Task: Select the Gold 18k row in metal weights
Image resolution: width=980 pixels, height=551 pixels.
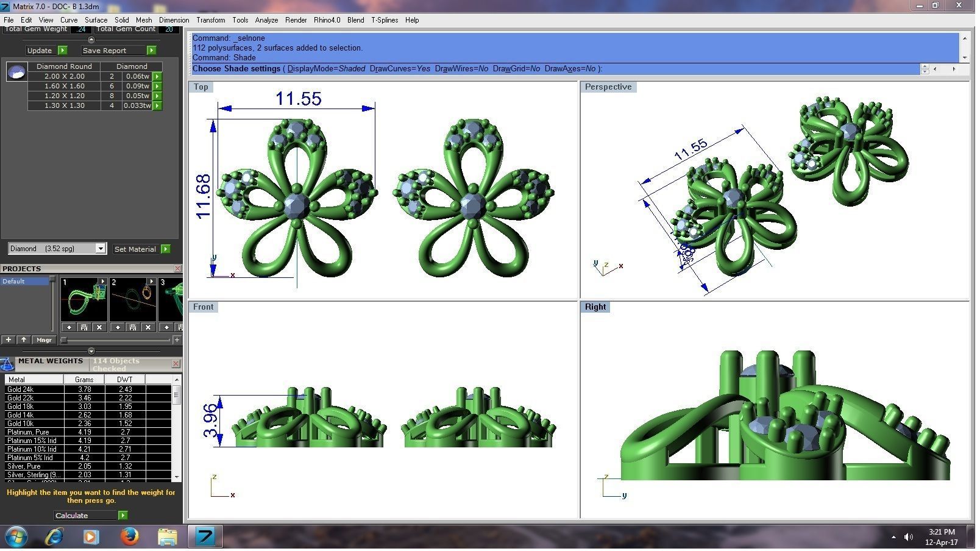Action: pos(88,408)
